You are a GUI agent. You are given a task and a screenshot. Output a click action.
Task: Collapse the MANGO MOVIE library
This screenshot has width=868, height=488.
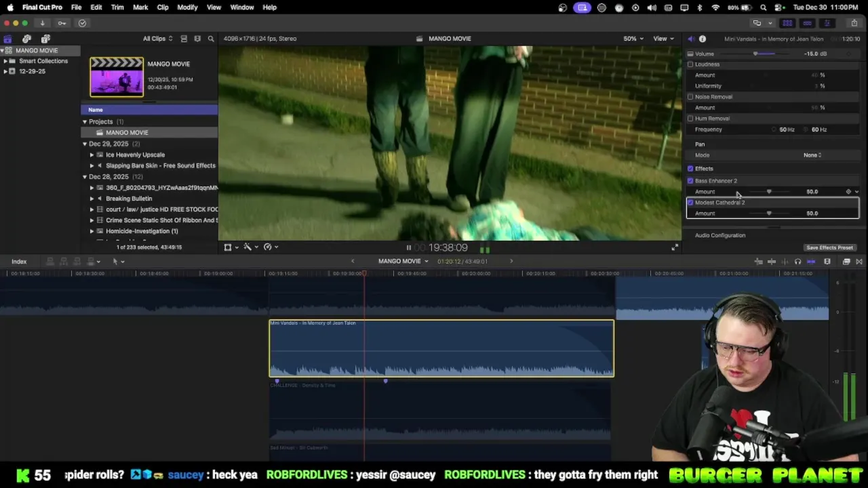[3, 51]
